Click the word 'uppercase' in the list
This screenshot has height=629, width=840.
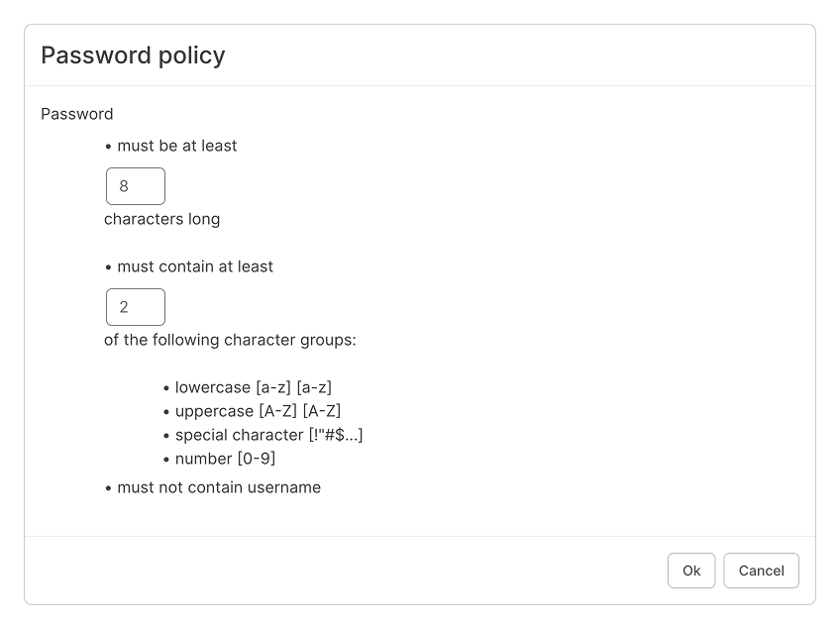(x=214, y=411)
